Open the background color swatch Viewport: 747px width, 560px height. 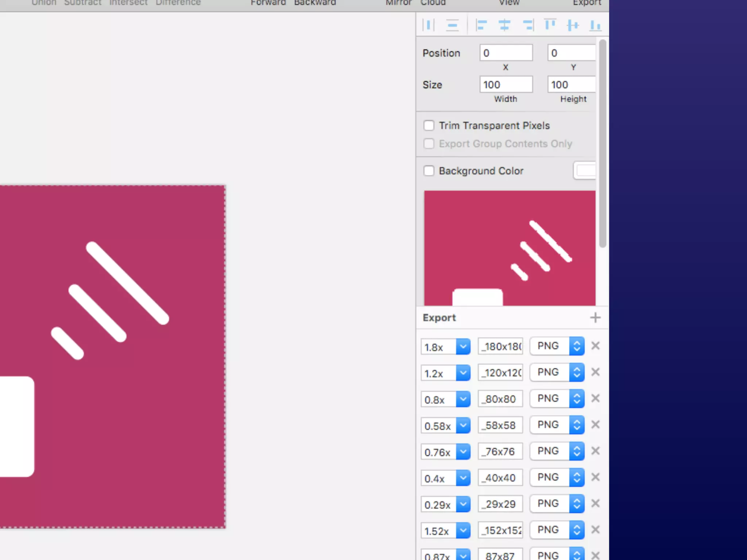[x=585, y=171]
